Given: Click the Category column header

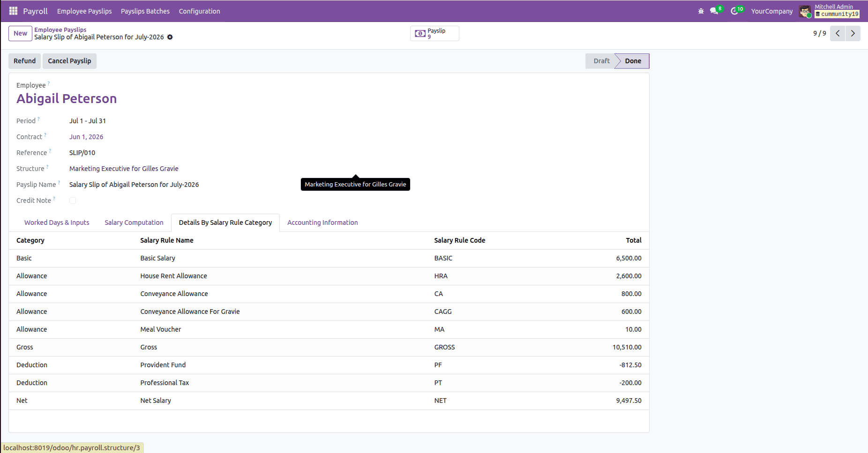Looking at the screenshot, I should pyautogui.click(x=30, y=240).
